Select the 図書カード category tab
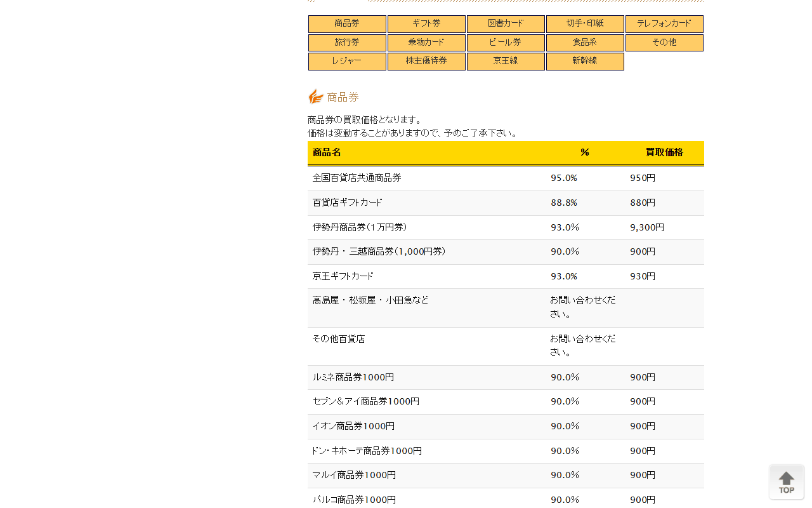The image size is (812, 508). pos(506,23)
